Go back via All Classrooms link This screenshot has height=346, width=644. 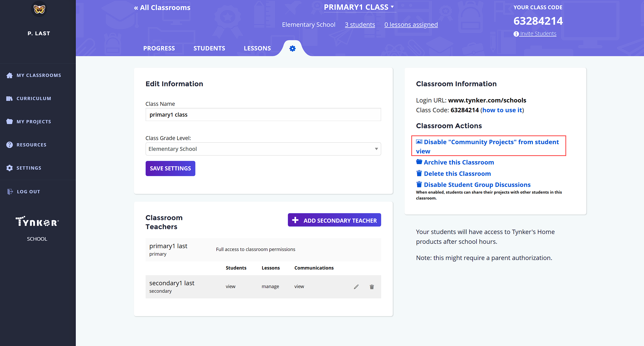[162, 8]
